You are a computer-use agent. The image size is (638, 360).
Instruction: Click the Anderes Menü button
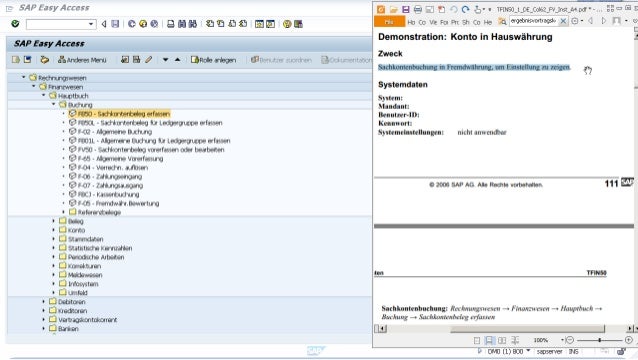(82, 60)
